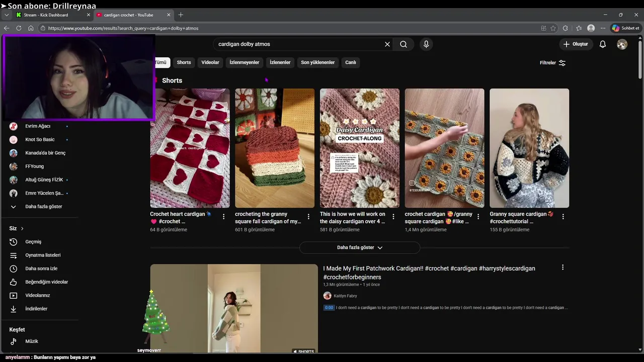Close the cardigan crochet YouTube tab
The height and width of the screenshot is (362, 644).
169,15
